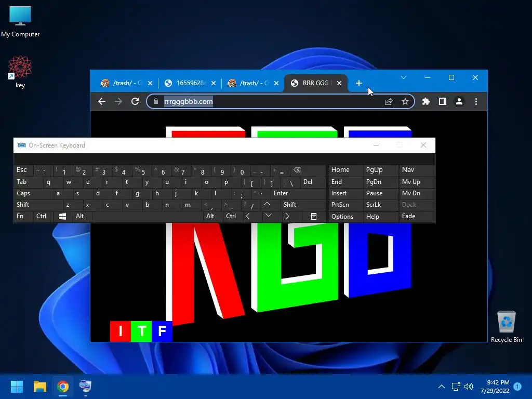
Task: Click spacebar on On-Screen Keyboard
Action: tap(148, 217)
